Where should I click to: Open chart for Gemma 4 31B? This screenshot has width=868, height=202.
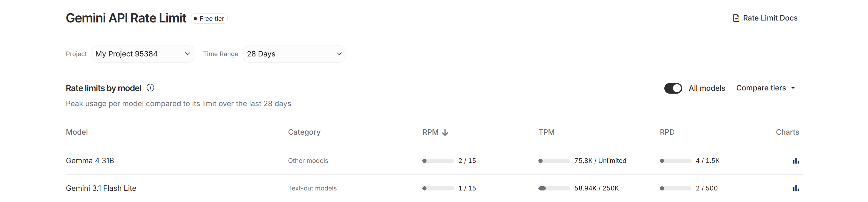tap(795, 161)
